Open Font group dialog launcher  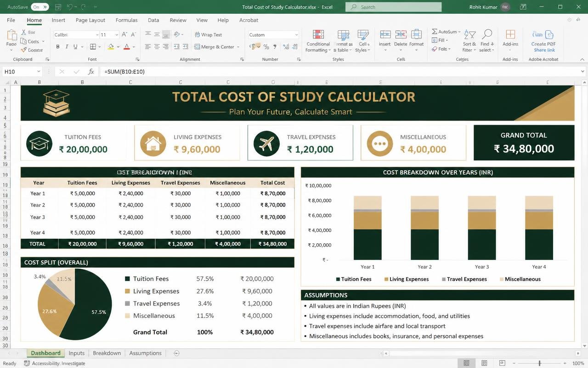click(x=137, y=59)
